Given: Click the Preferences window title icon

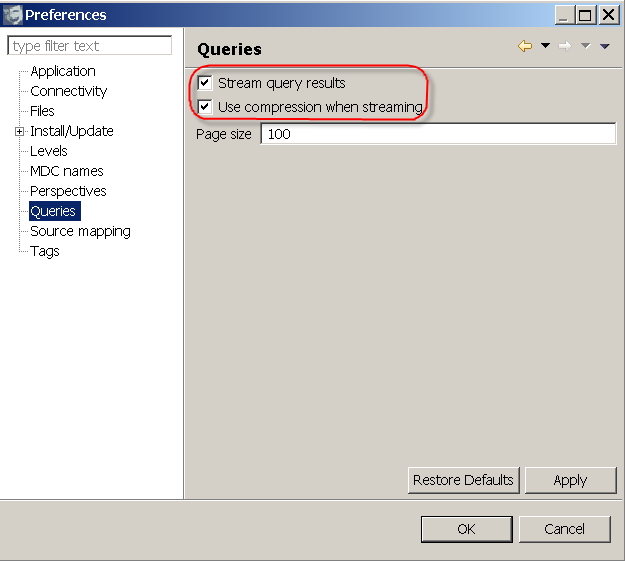Looking at the screenshot, I should point(12,15).
